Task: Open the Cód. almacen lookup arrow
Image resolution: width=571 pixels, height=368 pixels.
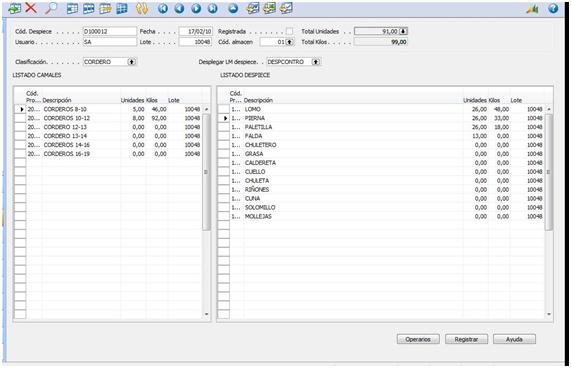Action: [x=290, y=42]
